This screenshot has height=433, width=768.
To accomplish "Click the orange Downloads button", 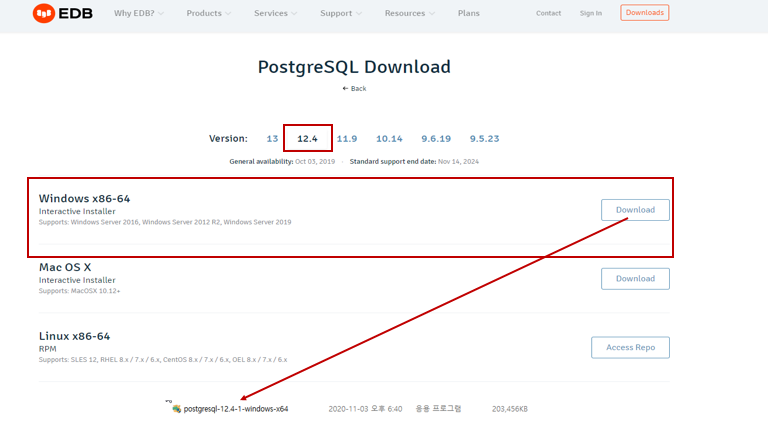I will 645,13.
